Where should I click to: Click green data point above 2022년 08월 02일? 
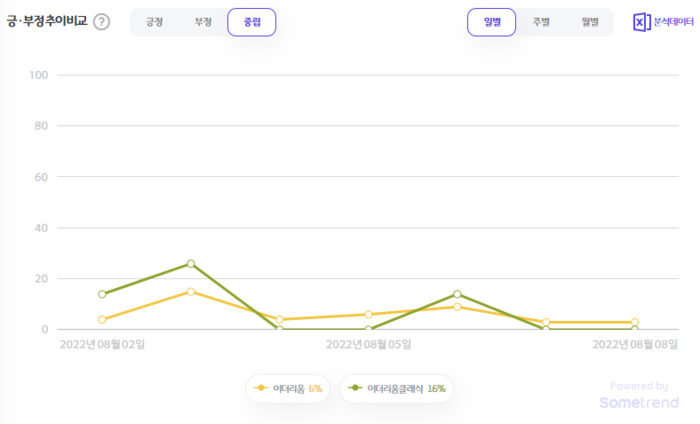[102, 294]
